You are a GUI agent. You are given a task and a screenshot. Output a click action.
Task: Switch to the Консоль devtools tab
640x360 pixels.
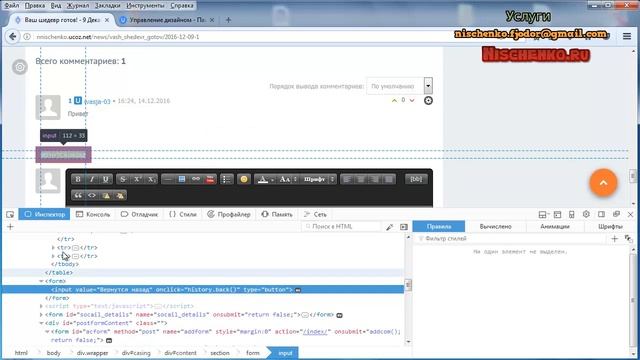[93, 214]
